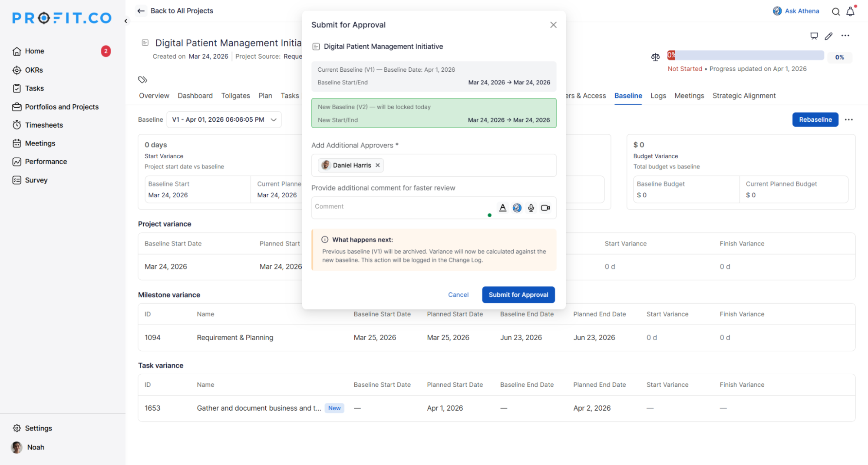
Task: Open more options next to Rebaseline
Action: tap(848, 120)
